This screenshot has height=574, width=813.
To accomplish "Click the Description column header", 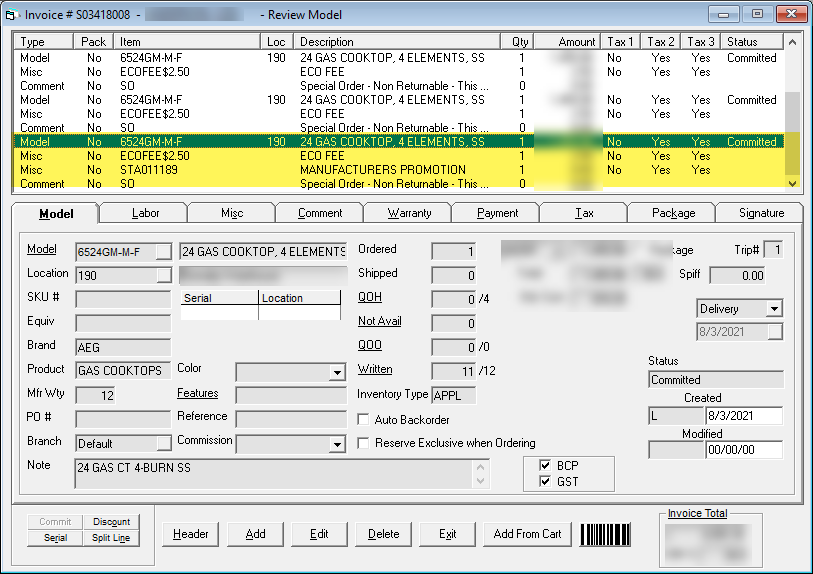I will click(x=397, y=41).
